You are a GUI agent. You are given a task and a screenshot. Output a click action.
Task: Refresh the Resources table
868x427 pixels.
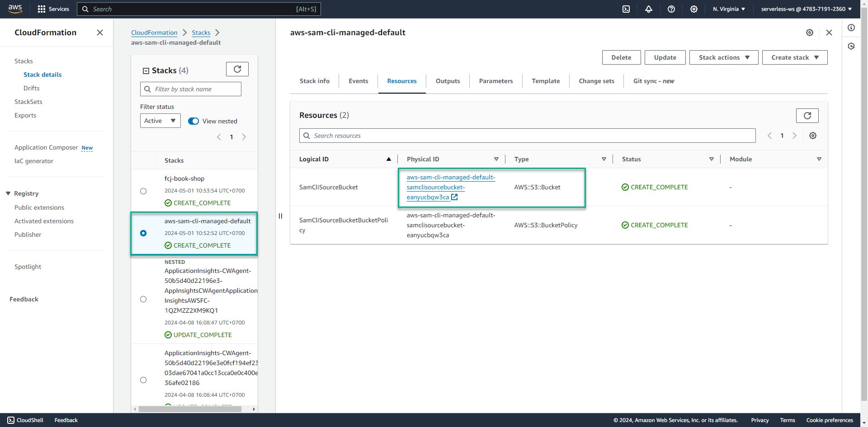[807, 116]
